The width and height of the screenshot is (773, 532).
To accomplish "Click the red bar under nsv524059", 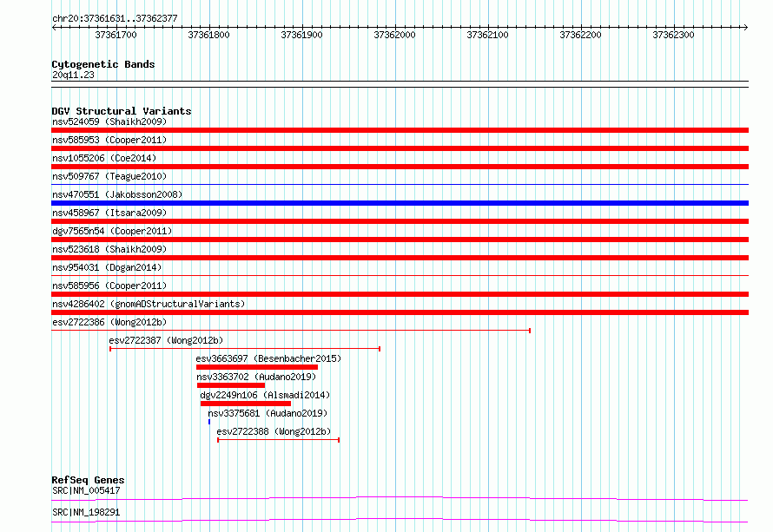I will 400,130.
